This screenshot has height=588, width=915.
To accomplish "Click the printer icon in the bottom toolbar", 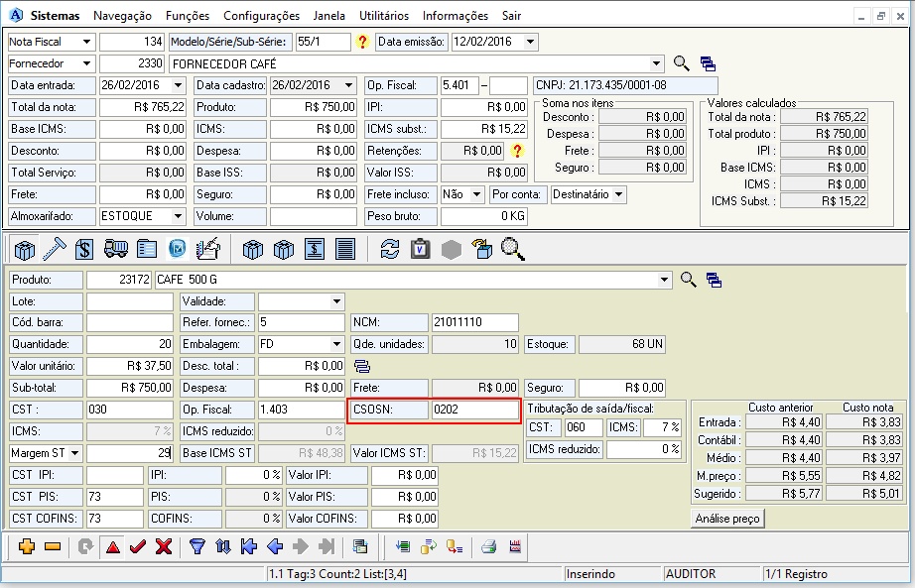I will point(488,546).
